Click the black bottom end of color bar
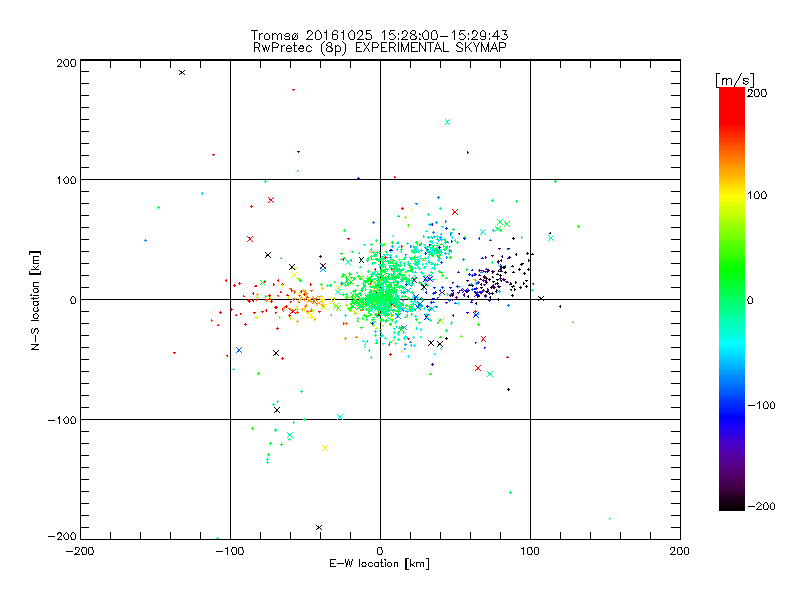 [732, 505]
